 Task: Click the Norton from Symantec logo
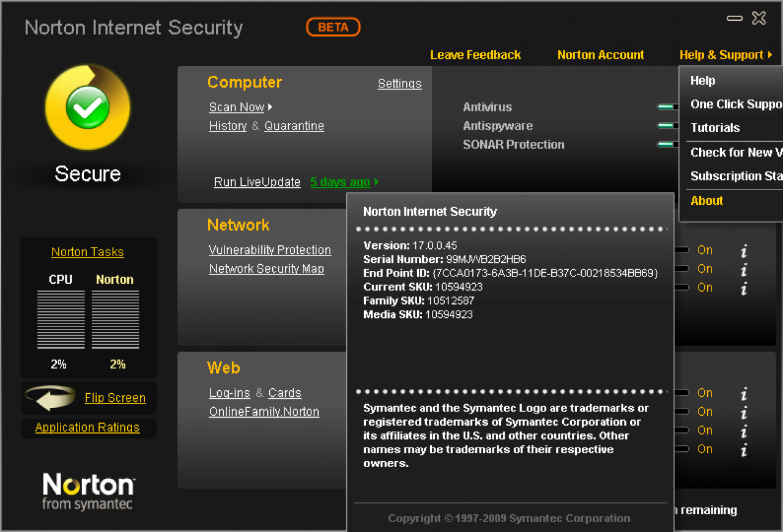pyautogui.click(x=89, y=492)
